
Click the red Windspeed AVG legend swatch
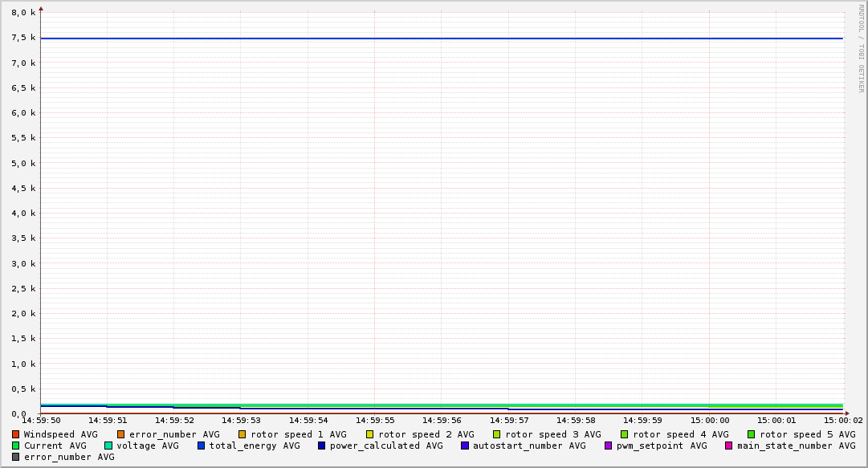point(15,434)
